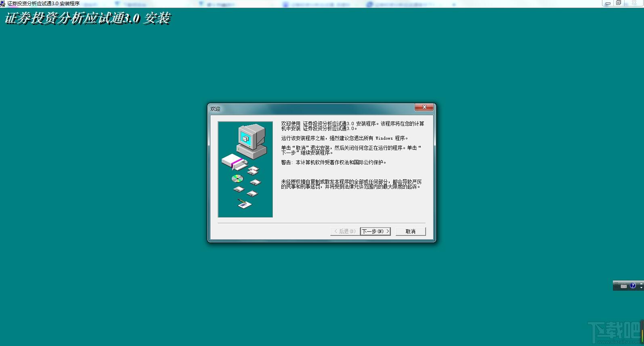Click the 运行该安装程序之前 paragraph

coord(344,138)
